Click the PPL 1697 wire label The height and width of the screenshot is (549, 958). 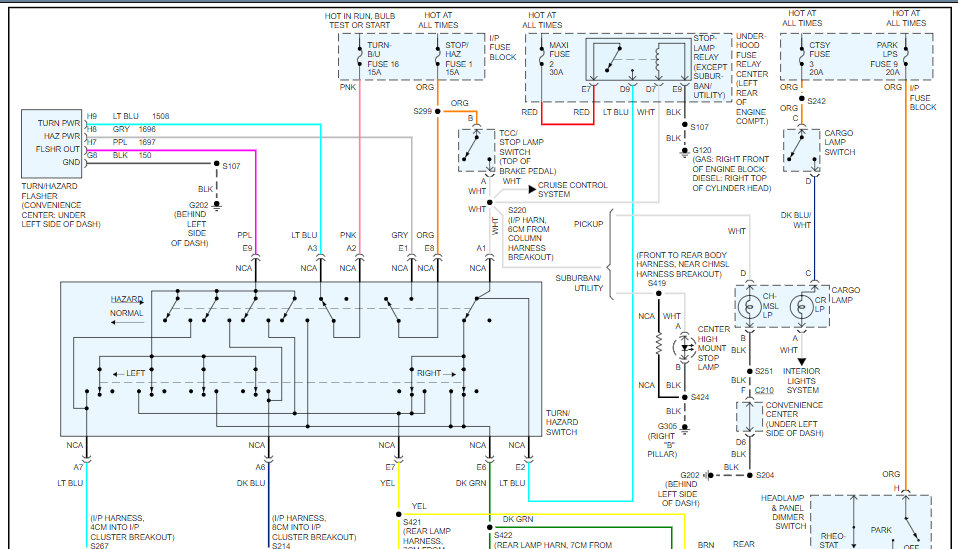click(134, 142)
